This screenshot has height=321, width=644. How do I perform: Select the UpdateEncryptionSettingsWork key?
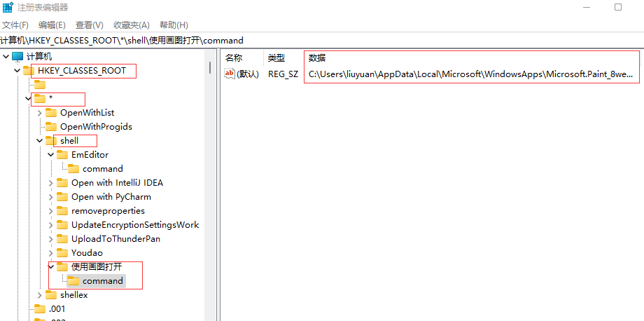pos(135,225)
